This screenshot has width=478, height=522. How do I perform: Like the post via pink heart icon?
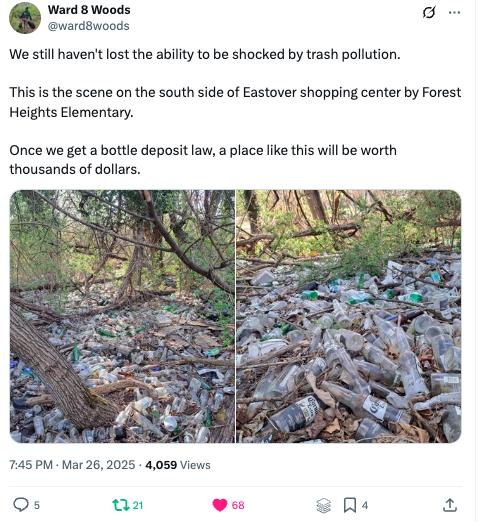220,505
